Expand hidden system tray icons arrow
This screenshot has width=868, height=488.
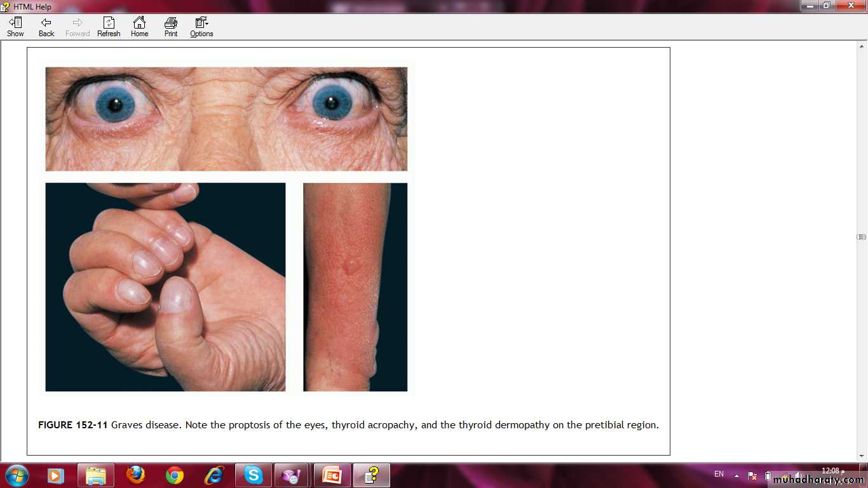[736, 475]
